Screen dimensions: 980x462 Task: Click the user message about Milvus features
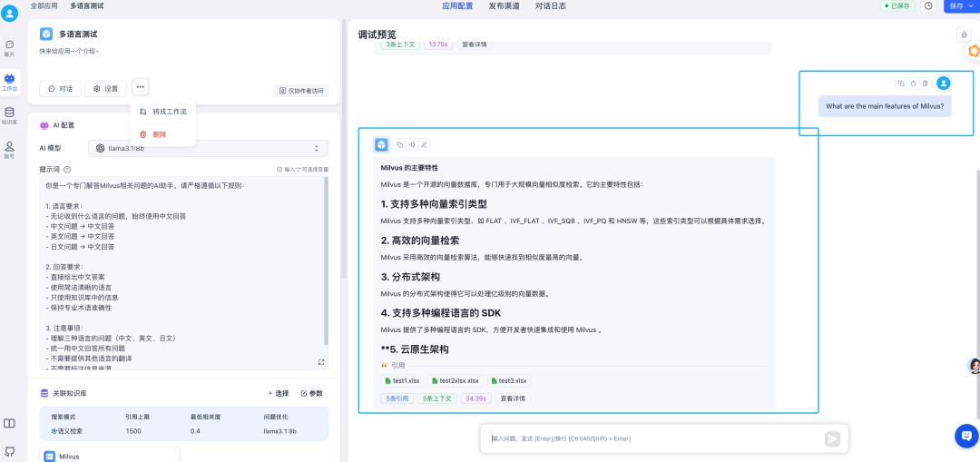coord(885,106)
